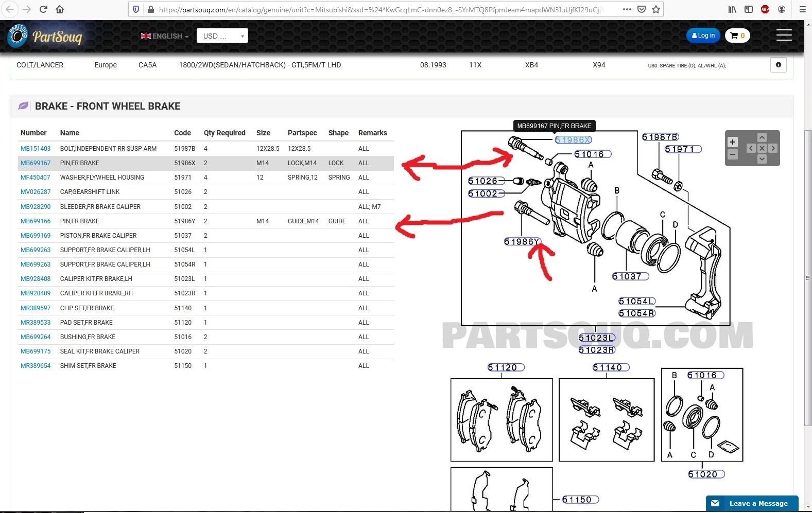Reset diagram view with center X button
The image size is (812, 513).
point(762,148)
